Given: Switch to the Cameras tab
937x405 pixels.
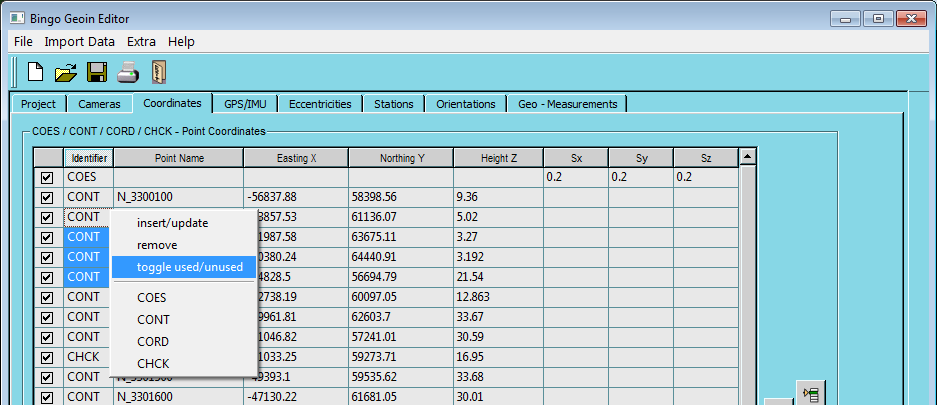Looking at the screenshot, I should (99, 104).
